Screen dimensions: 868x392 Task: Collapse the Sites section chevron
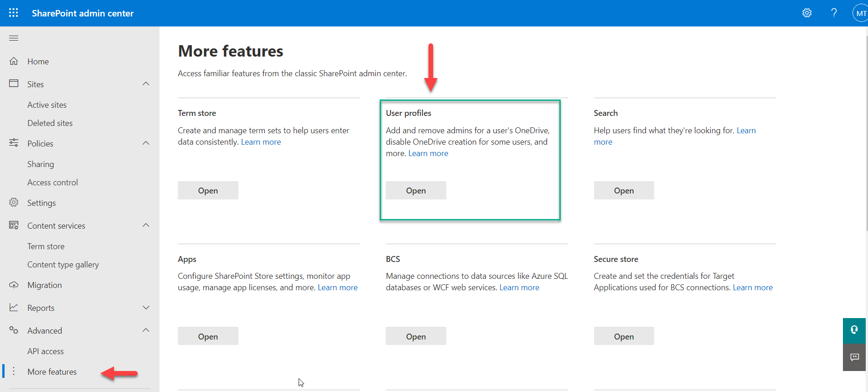[146, 84]
